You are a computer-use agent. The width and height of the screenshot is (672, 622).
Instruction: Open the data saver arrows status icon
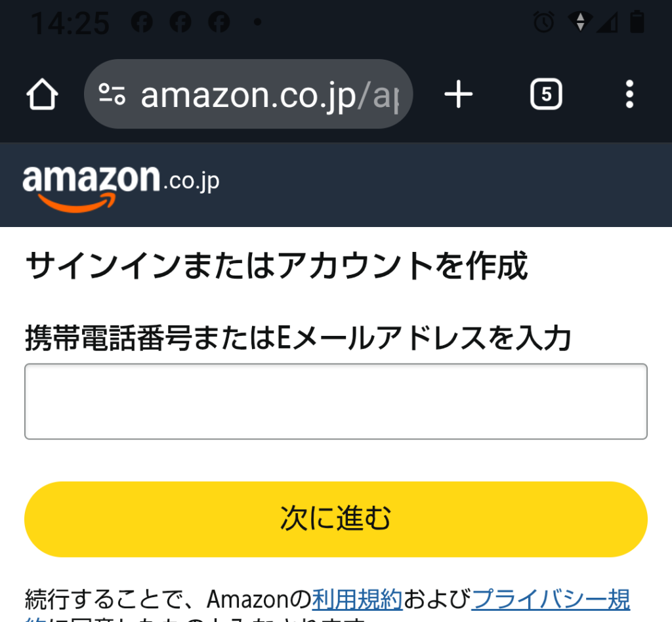tap(581, 22)
